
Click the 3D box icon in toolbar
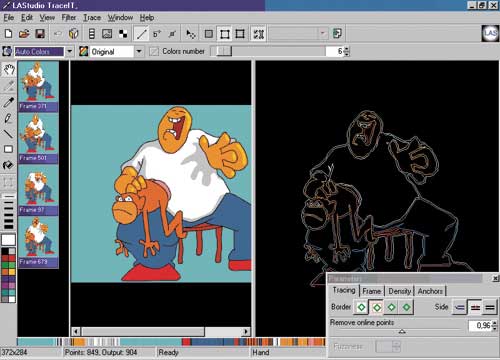[x=74, y=34]
